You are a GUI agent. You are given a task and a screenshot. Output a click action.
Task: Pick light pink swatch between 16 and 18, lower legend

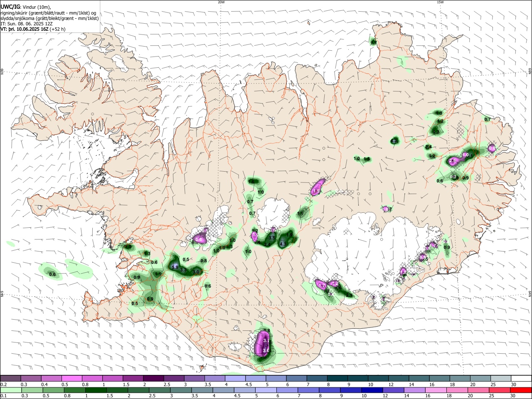(x=436, y=390)
